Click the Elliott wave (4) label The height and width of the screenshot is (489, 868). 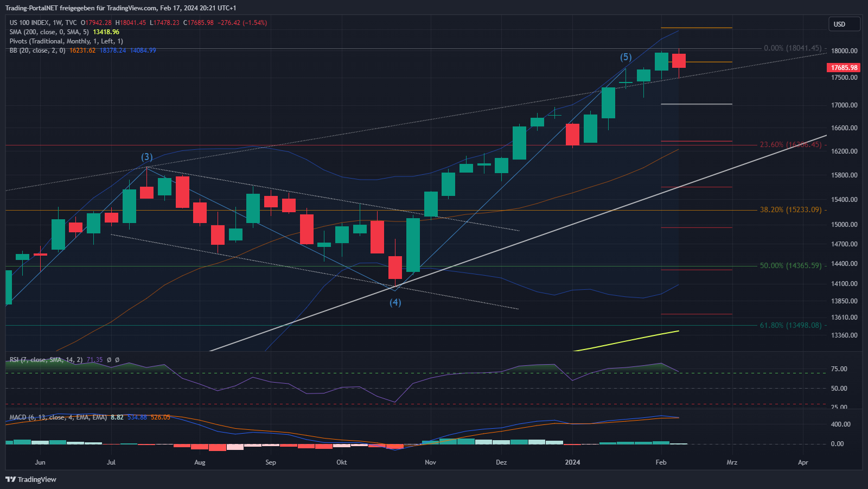tap(395, 302)
